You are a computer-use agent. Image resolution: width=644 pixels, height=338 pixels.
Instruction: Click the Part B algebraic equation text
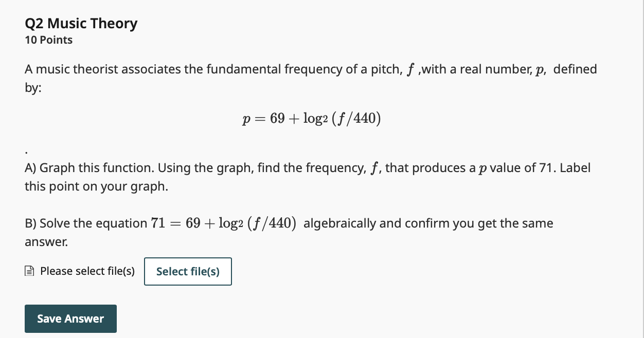coord(289,232)
